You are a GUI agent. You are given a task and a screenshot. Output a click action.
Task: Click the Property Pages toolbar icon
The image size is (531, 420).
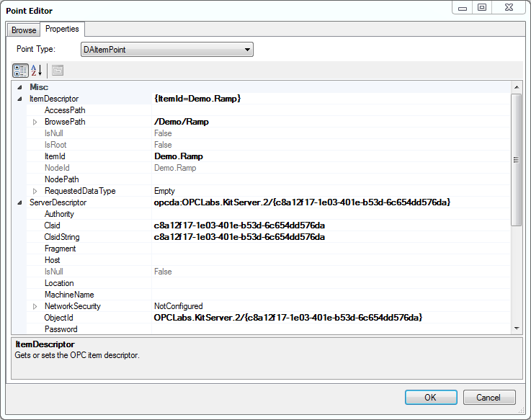coord(58,71)
